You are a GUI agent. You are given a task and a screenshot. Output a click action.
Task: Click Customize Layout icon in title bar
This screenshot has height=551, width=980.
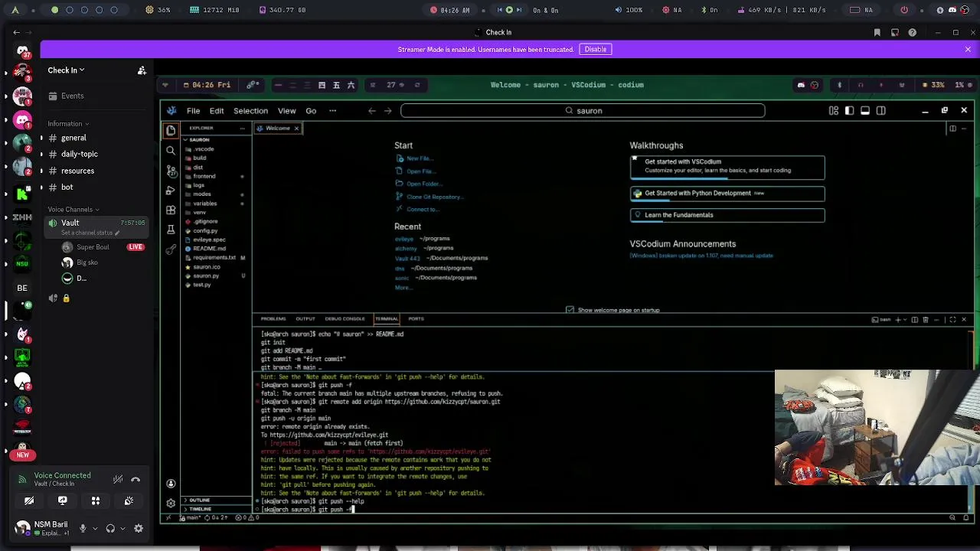coord(834,111)
